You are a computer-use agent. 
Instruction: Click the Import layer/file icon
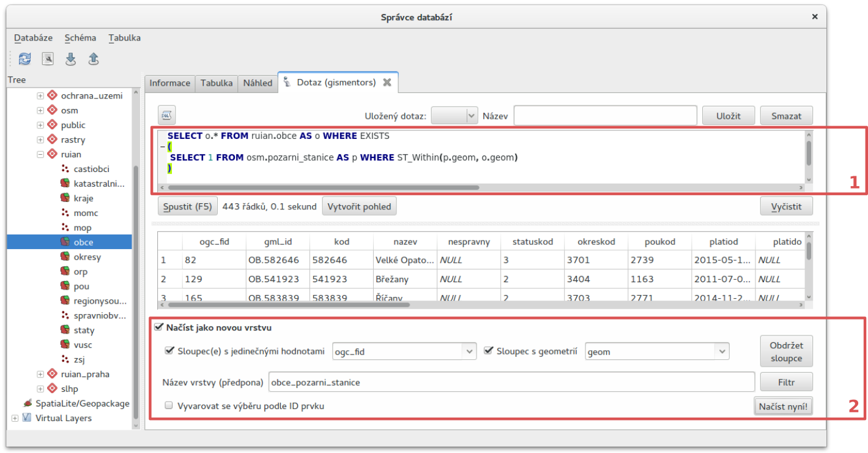[71, 59]
